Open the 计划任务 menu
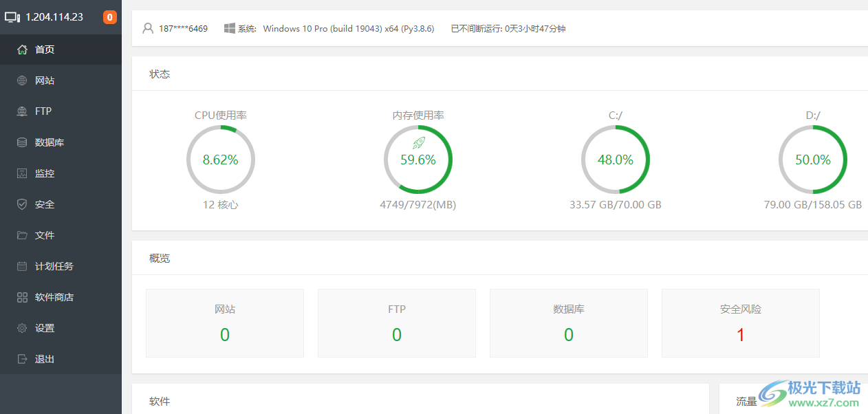 61,266
